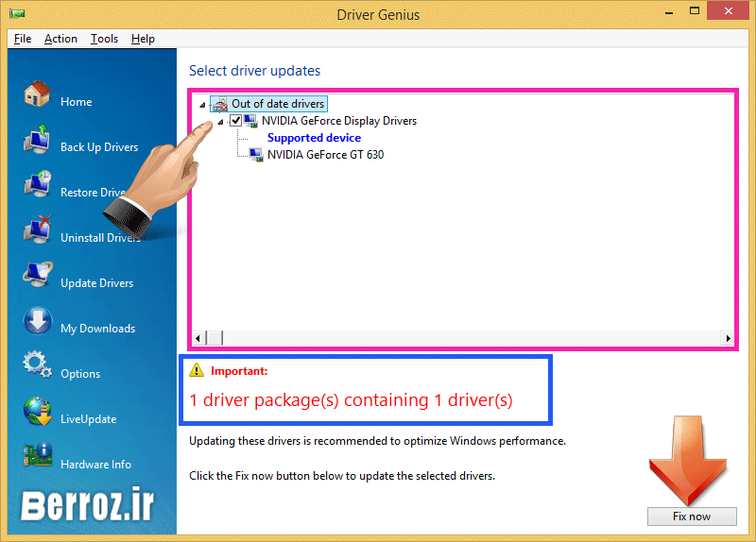Click the My Downloads arrow icon
The image size is (756, 542).
click(37, 322)
